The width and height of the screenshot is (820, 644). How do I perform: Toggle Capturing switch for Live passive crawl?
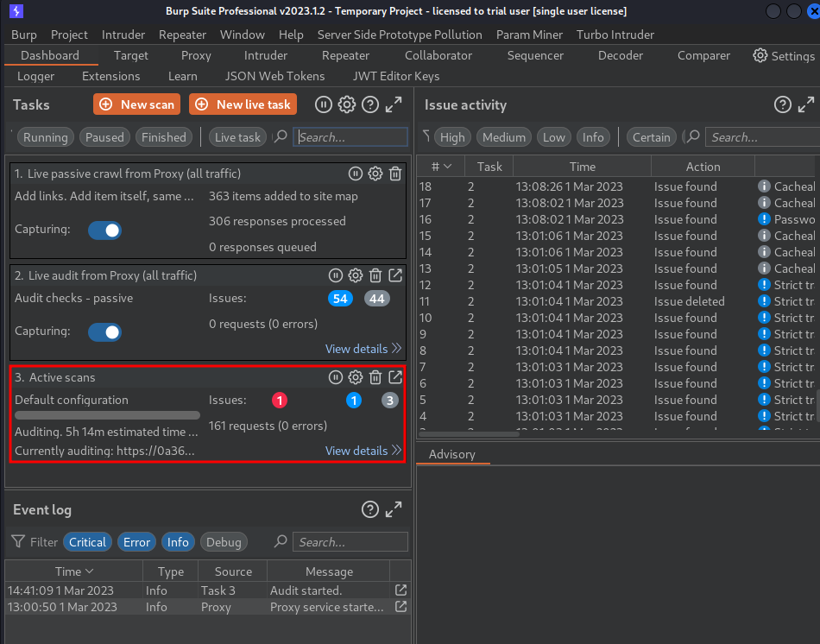coord(105,230)
